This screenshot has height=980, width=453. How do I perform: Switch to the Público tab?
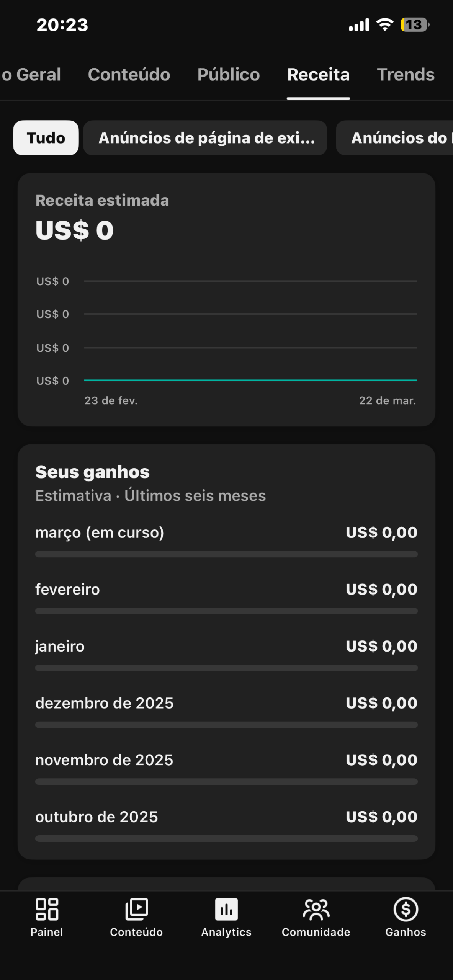pyautogui.click(x=229, y=75)
